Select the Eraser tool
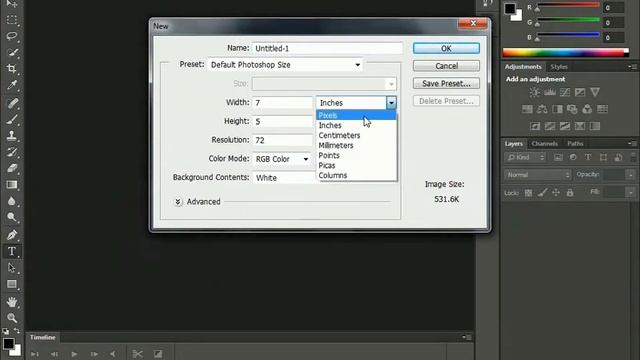The width and height of the screenshot is (640, 360). click(x=12, y=168)
